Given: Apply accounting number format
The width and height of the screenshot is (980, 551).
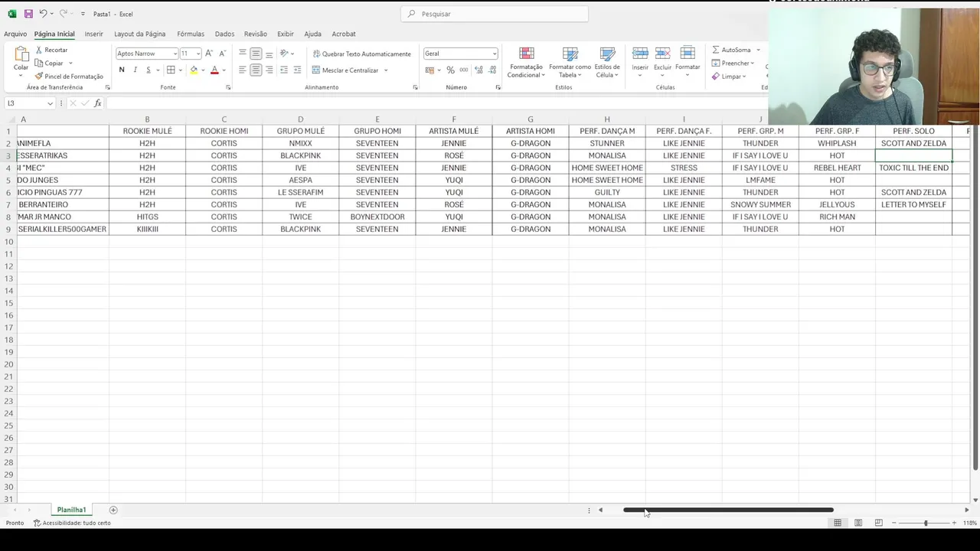Looking at the screenshot, I should (430, 70).
